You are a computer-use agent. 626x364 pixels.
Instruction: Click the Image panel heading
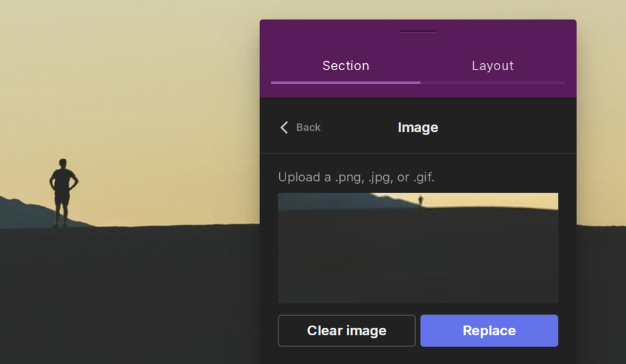(418, 128)
